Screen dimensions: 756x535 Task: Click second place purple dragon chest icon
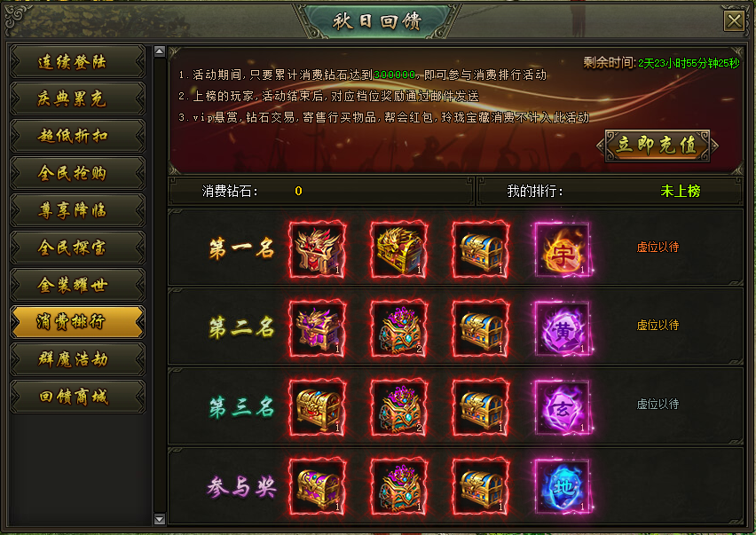click(318, 328)
